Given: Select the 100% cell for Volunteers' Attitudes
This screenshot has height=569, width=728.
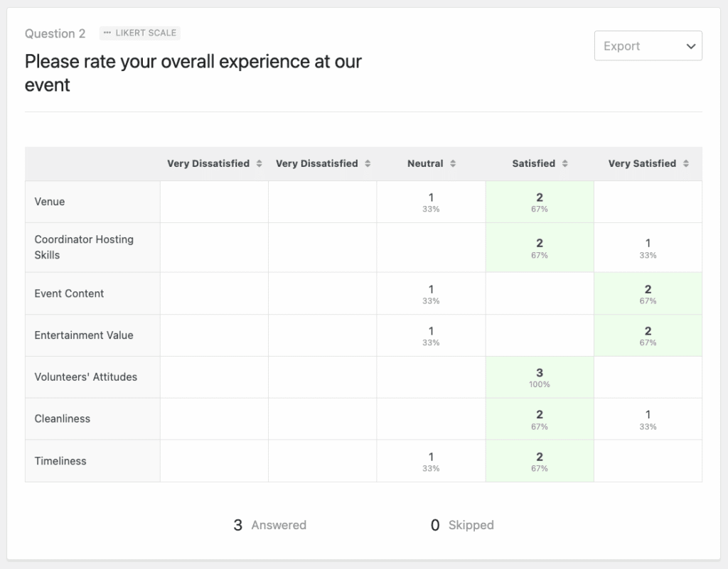Looking at the screenshot, I should [539, 377].
